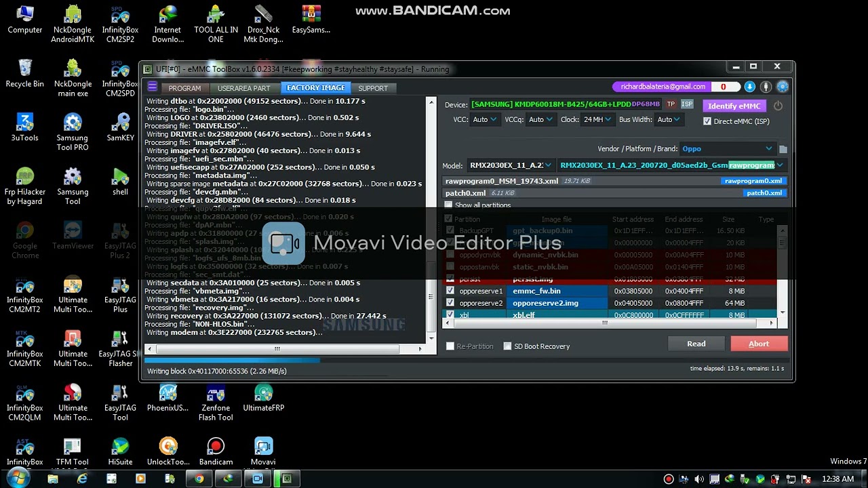Browse firmware folder next to Oppo brand
This screenshot has width=868, height=488.
[783, 149]
